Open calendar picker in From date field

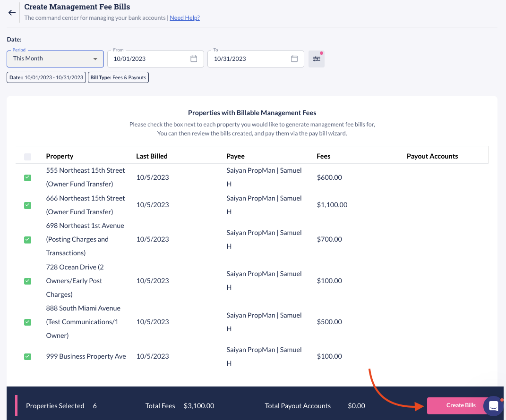point(194,59)
